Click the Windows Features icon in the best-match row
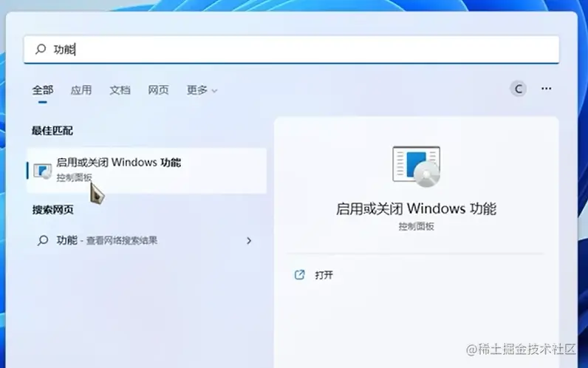This screenshot has height=368, width=588. [42, 171]
